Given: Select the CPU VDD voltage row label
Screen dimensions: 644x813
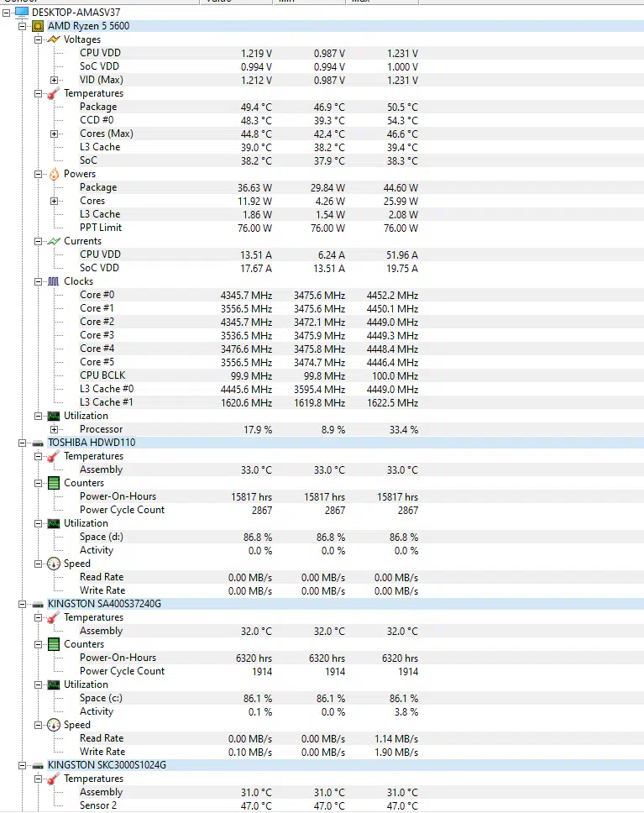Looking at the screenshot, I should click(x=100, y=53).
